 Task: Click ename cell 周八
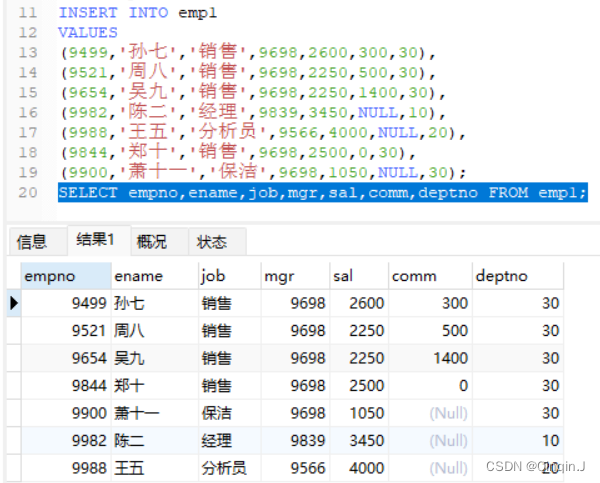pyautogui.click(x=155, y=331)
